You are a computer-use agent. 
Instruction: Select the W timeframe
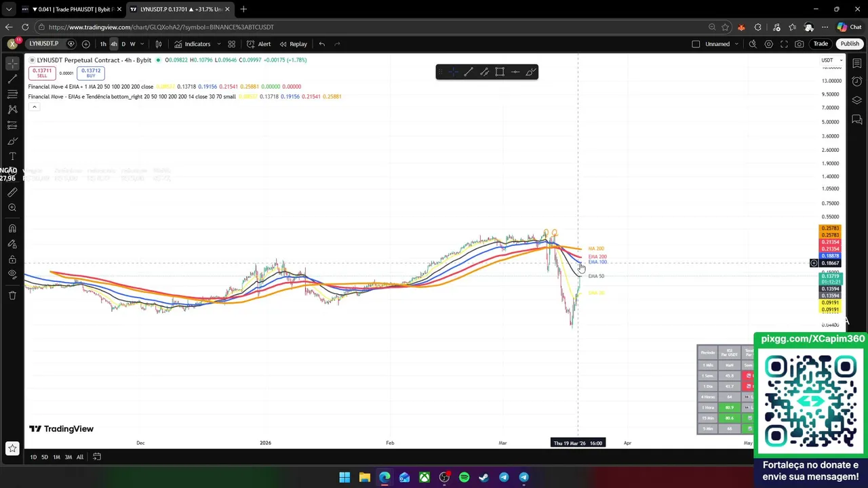tap(132, 44)
